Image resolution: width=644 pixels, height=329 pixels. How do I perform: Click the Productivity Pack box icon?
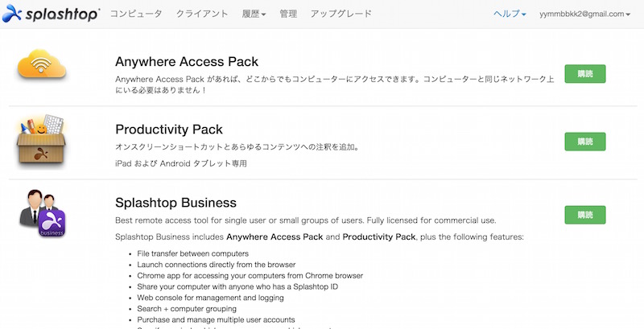41,141
